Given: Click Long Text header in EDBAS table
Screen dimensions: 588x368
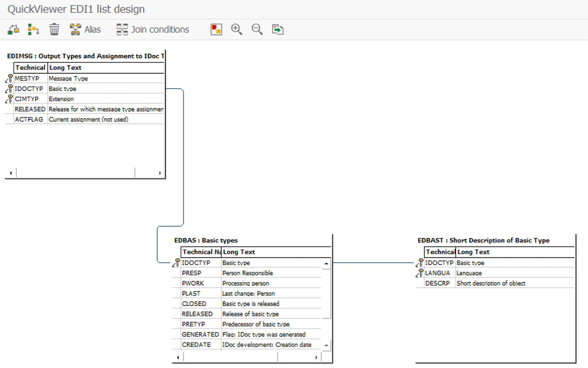Looking at the screenshot, I should tap(239, 252).
